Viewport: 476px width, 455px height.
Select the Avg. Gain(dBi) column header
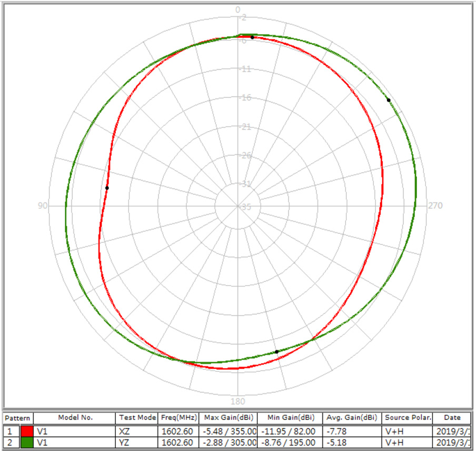[x=352, y=418]
